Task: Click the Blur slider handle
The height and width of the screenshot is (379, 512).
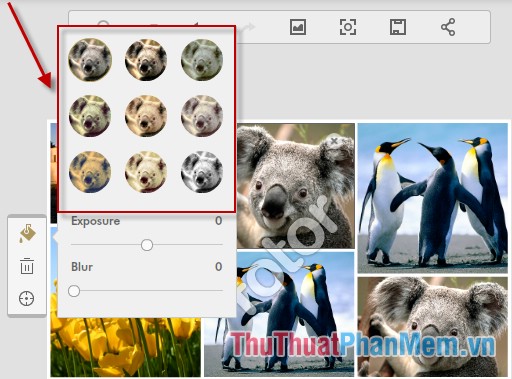Action: [x=74, y=291]
